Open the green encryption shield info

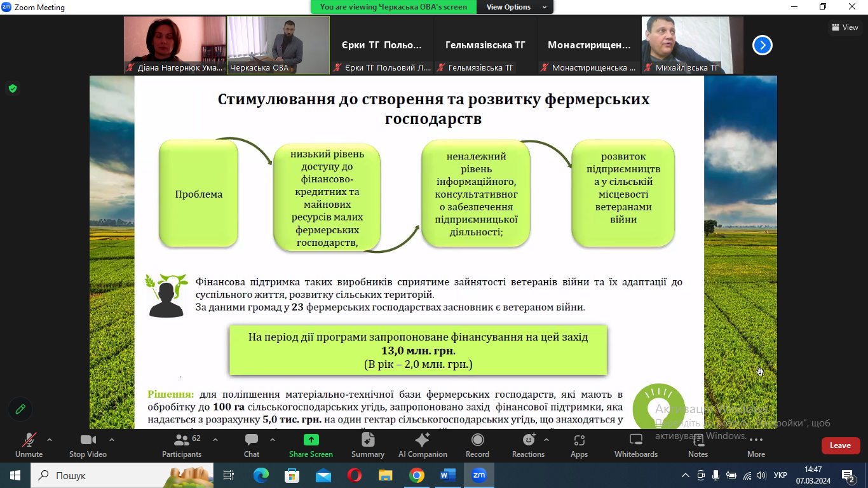point(13,88)
